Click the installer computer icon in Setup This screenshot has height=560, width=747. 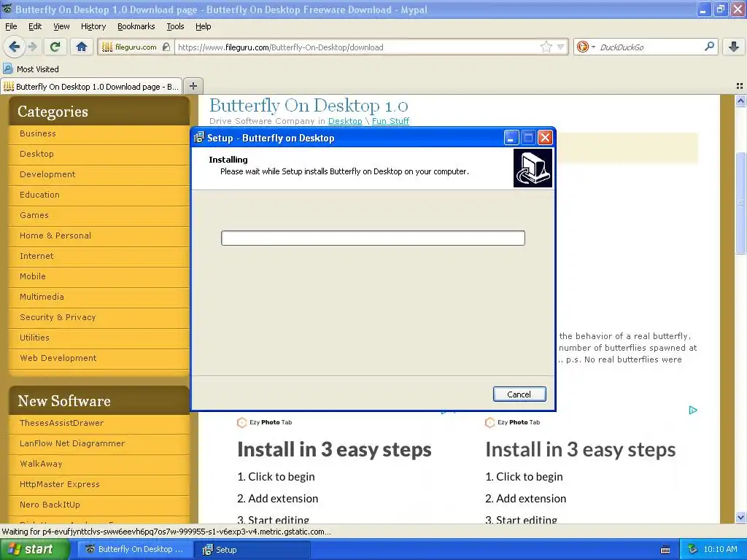(533, 168)
